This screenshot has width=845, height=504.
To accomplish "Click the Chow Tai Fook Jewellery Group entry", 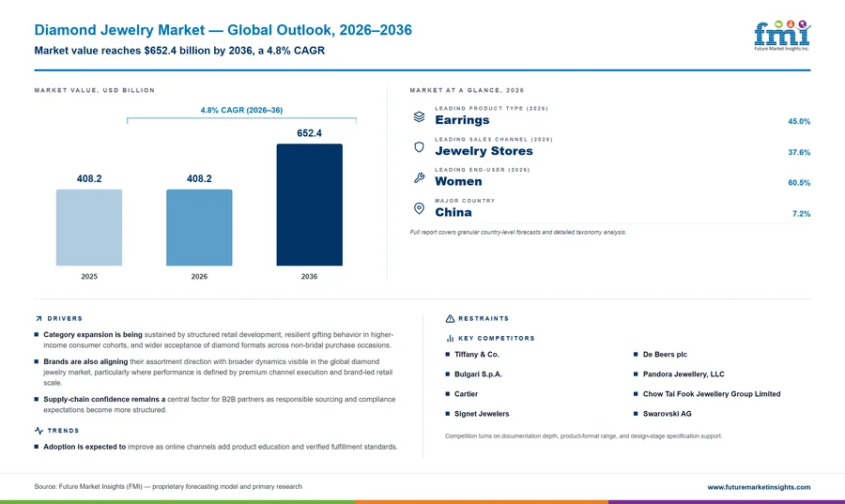I will click(712, 394).
